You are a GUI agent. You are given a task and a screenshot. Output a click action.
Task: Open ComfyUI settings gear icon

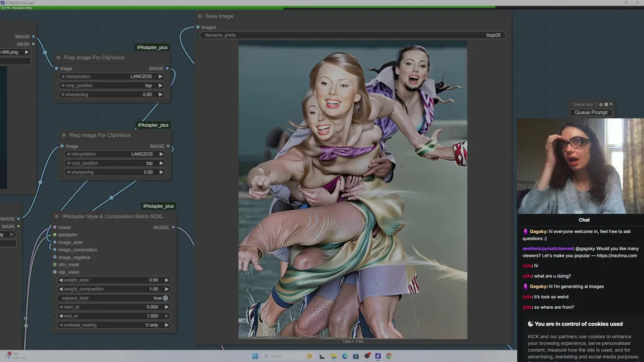[x=601, y=105]
